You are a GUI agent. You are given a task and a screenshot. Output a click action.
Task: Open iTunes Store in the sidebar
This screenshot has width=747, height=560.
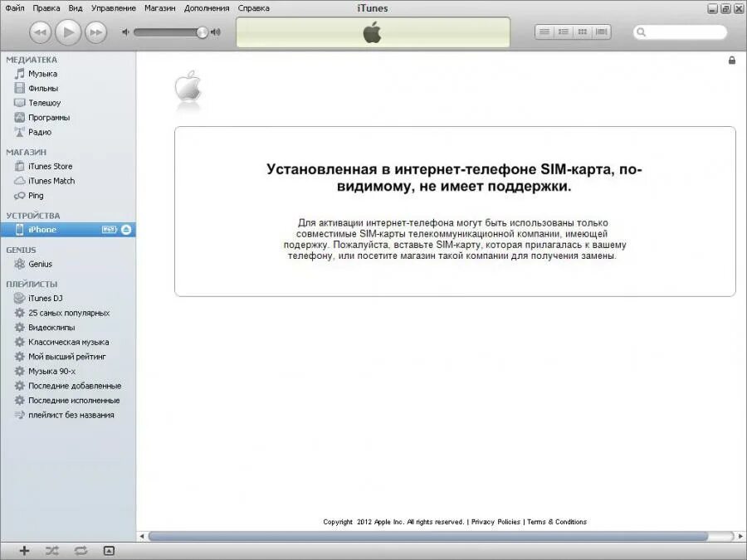(x=68, y=166)
